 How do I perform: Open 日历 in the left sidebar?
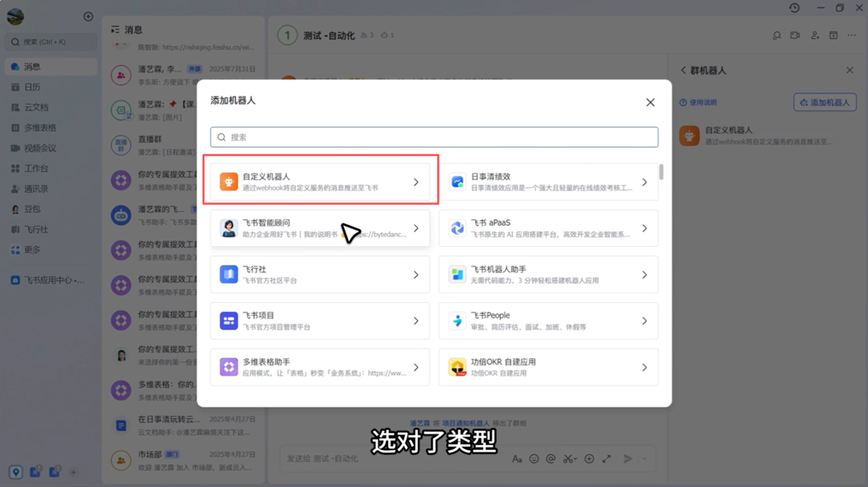click(51, 87)
